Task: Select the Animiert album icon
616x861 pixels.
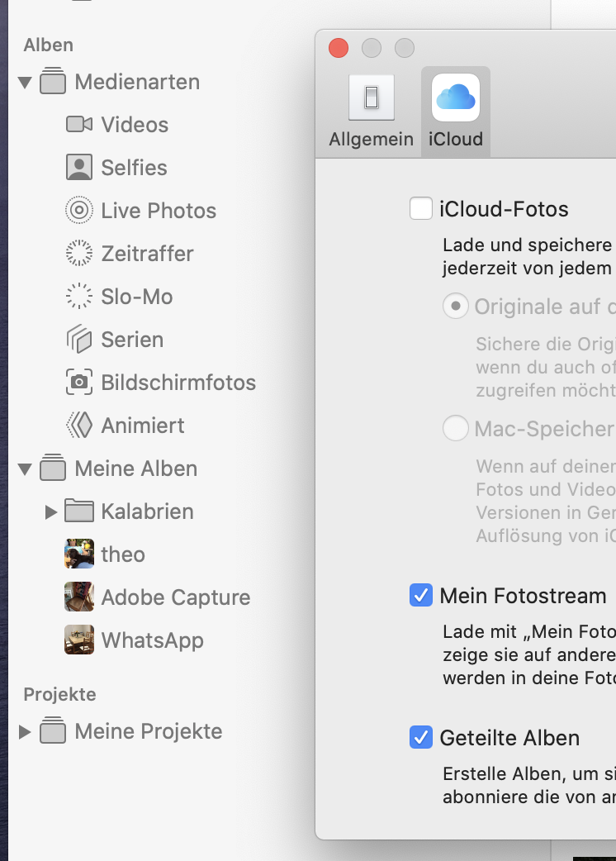Action: point(78,426)
